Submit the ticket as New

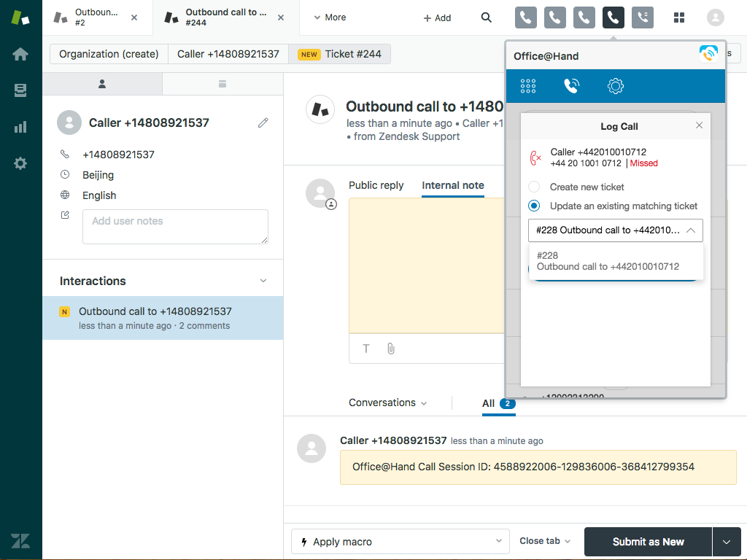(647, 541)
